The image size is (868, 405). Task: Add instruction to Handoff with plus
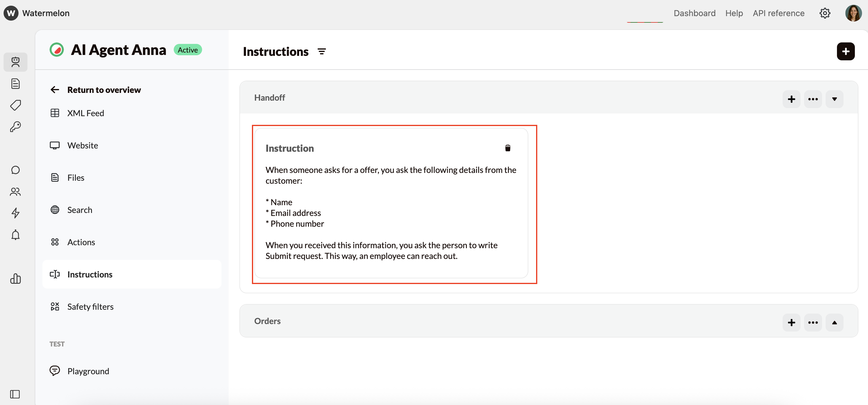791,99
